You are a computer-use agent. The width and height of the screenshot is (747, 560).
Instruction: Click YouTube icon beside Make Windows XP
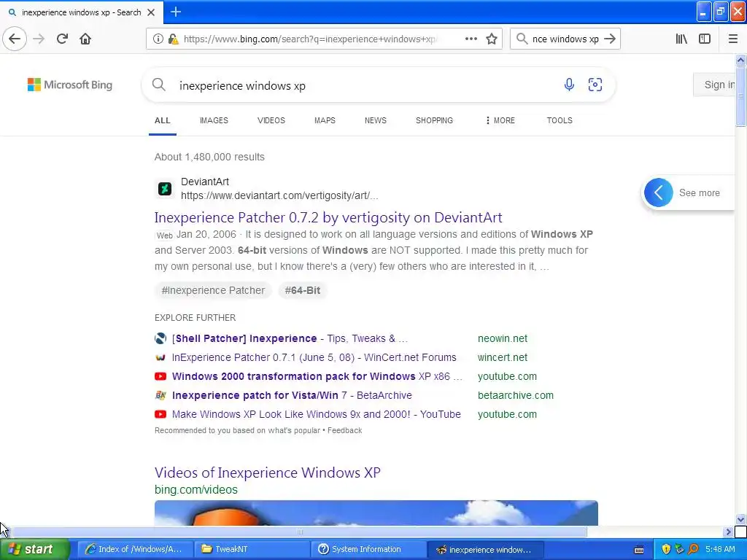click(x=160, y=414)
